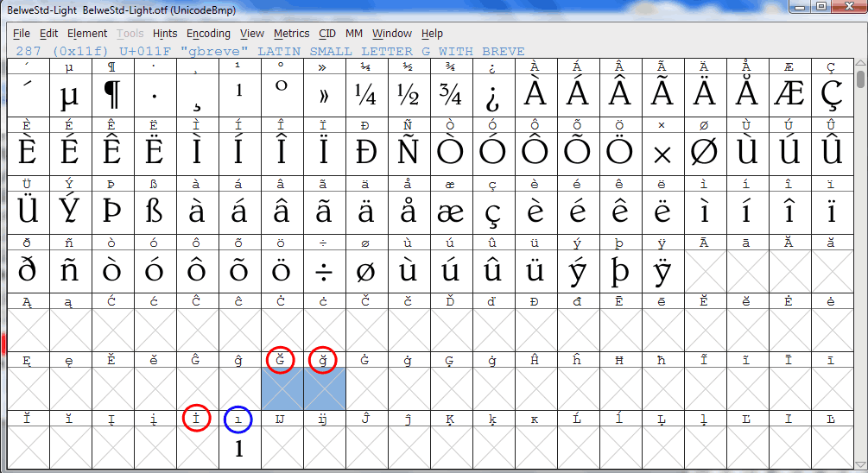This screenshot has height=473, width=868.
Task: Open the Element menu
Action: (87, 34)
